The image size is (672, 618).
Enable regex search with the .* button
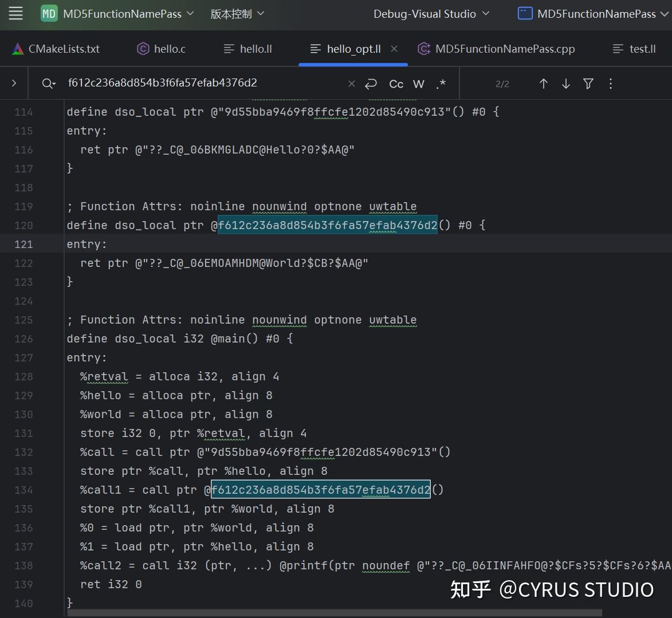[x=440, y=84]
